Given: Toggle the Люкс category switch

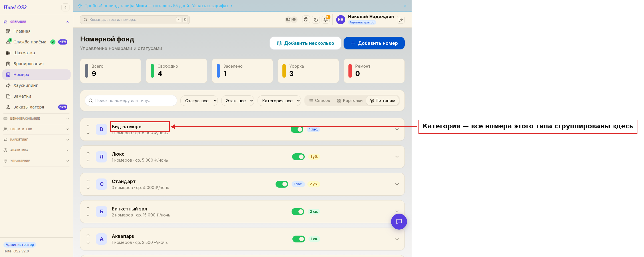Looking at the screenshot, I should (298, 157).
